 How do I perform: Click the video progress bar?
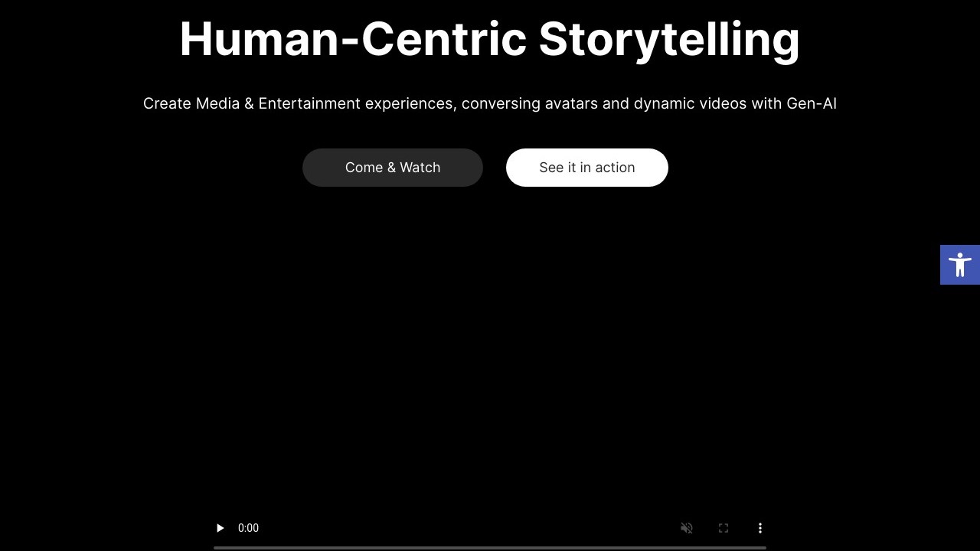(x=490, y=547)
